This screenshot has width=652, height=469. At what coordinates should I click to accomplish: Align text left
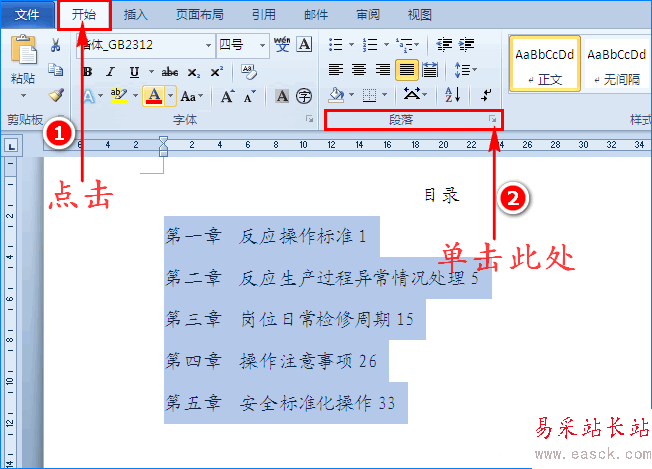336,69
